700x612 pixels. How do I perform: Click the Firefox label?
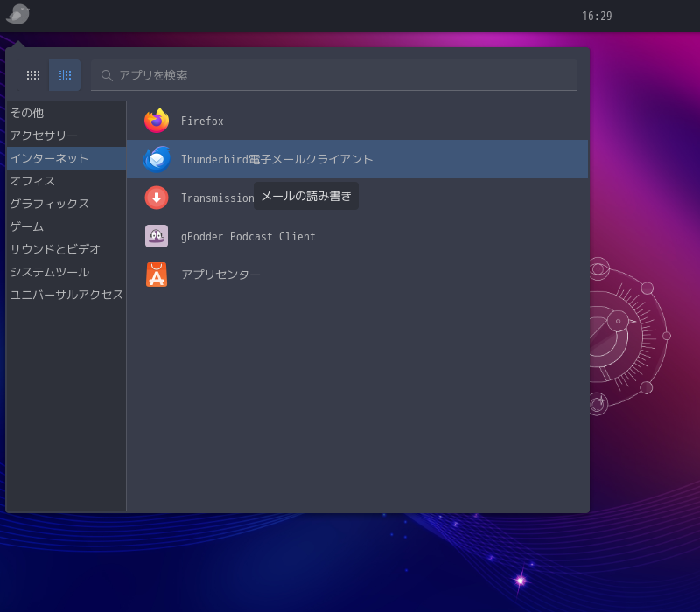click(x=202, y=122)
